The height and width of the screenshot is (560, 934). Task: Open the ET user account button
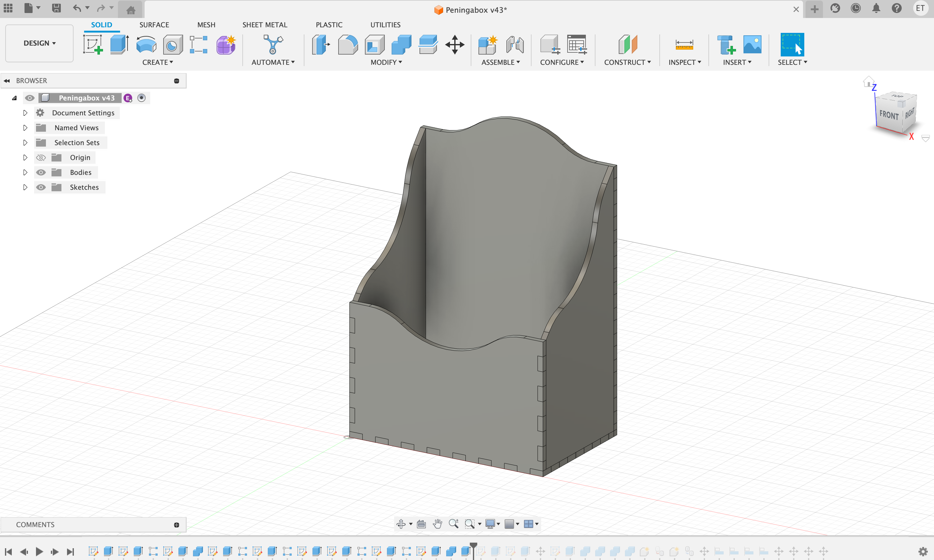click(x=920, y=8)
